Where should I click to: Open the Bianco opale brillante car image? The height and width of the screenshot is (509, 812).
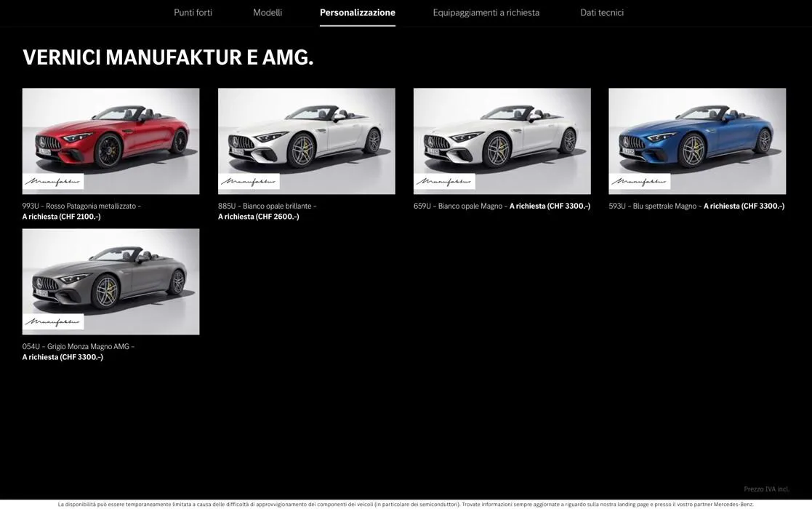[306, 140]
